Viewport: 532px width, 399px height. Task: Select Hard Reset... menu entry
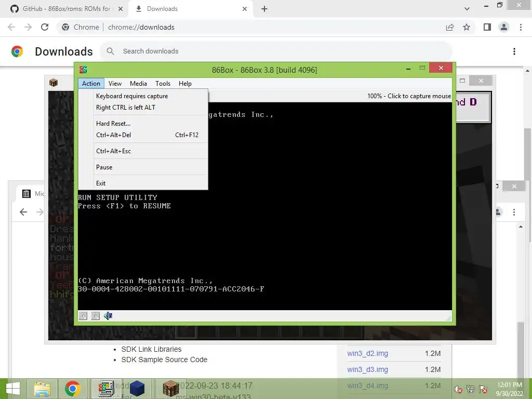pos(143,124)
